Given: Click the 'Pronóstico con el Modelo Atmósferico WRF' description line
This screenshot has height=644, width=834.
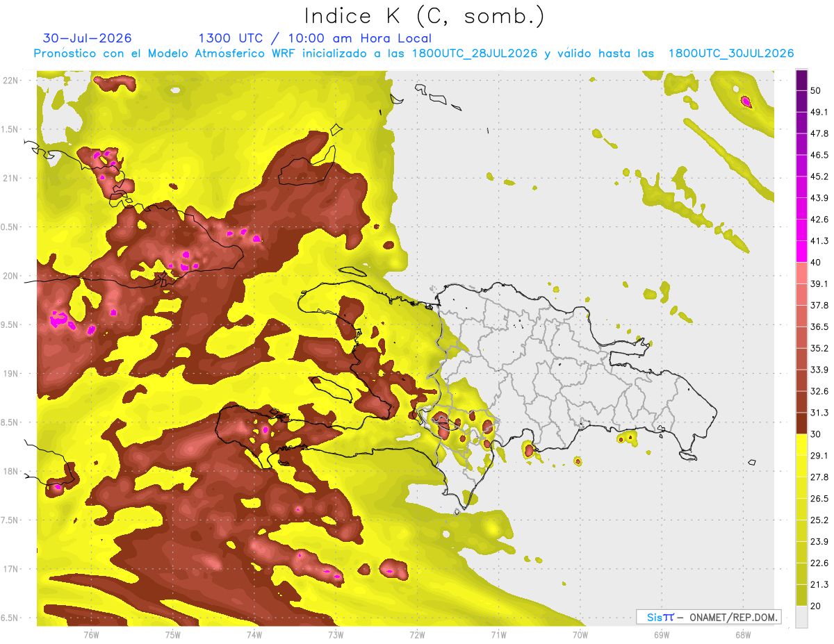Looking at the screenshot, I should click(x=414, y=53).
